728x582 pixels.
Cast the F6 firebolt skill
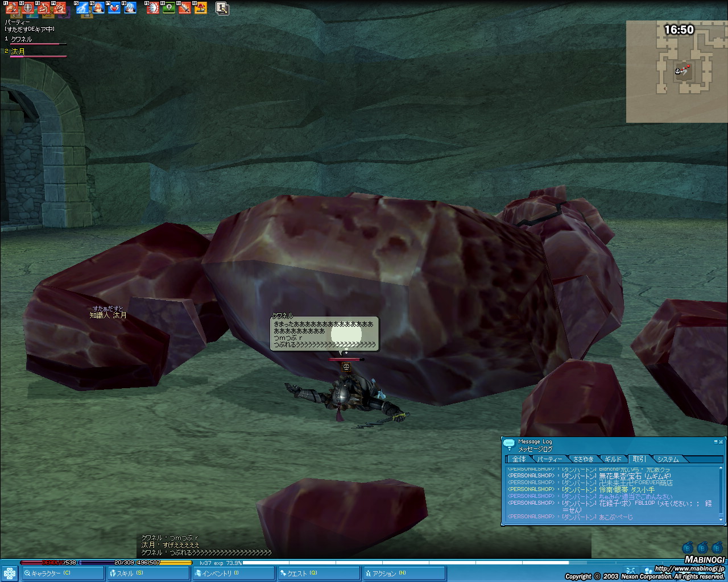coord(98,8)
